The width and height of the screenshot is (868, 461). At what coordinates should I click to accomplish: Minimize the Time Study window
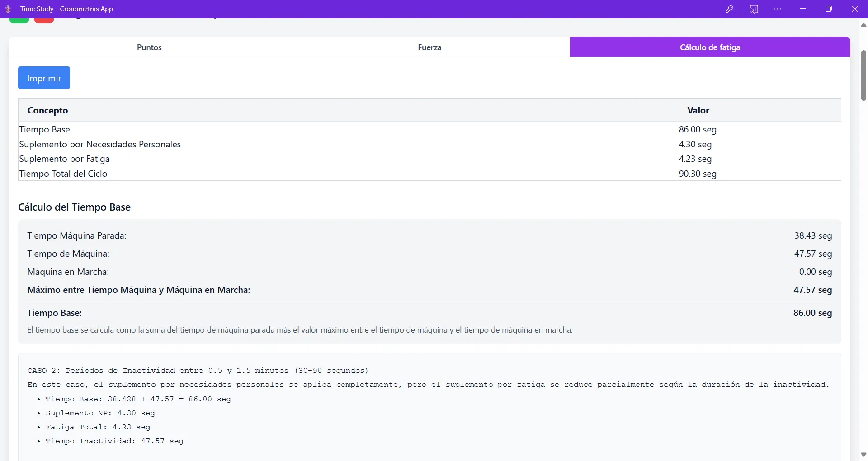click(803, 9)
